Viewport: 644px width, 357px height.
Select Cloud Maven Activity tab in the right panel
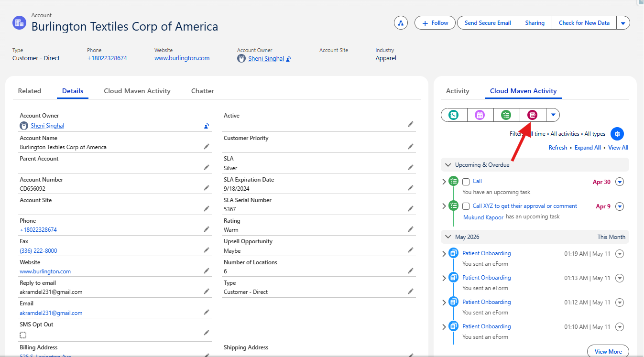click(523, 91)
